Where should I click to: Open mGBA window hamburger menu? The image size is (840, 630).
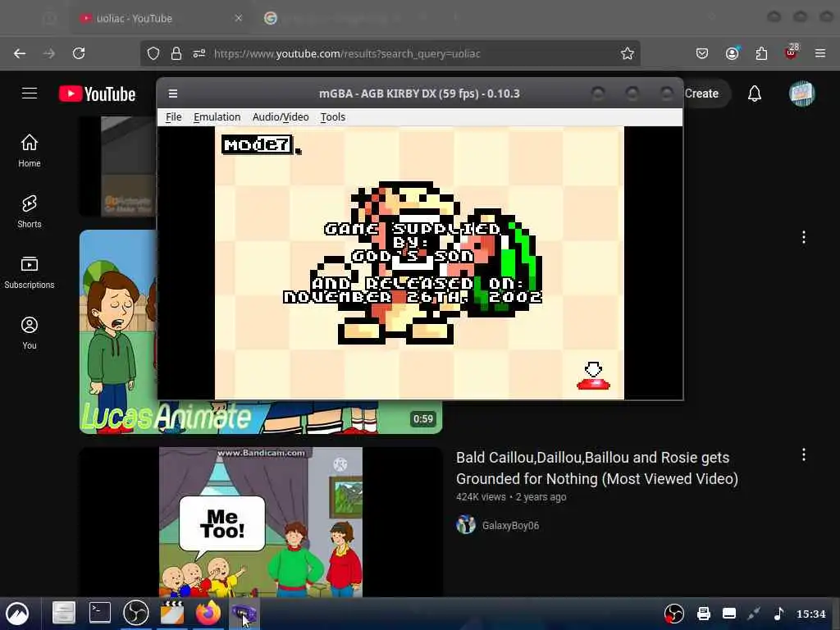point(172,94)
